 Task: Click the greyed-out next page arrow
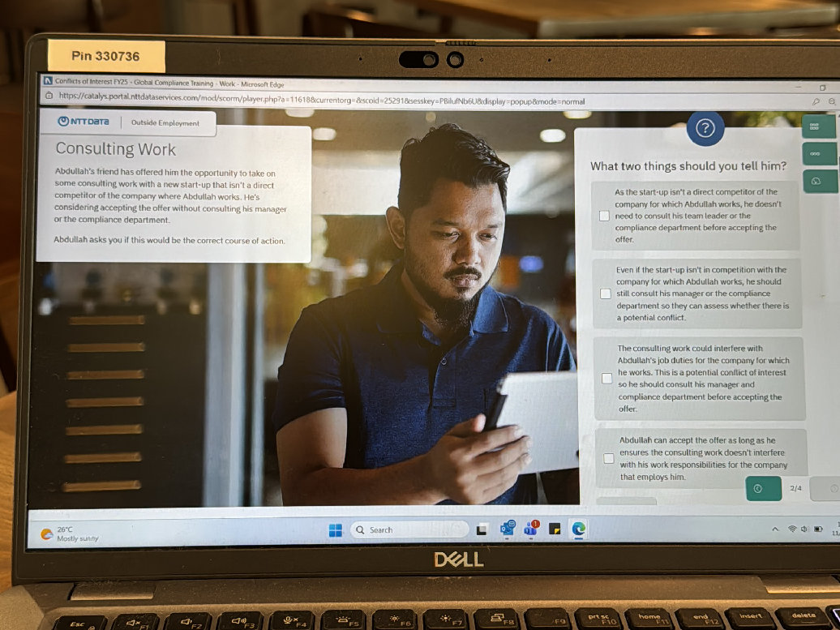[826, 489]
